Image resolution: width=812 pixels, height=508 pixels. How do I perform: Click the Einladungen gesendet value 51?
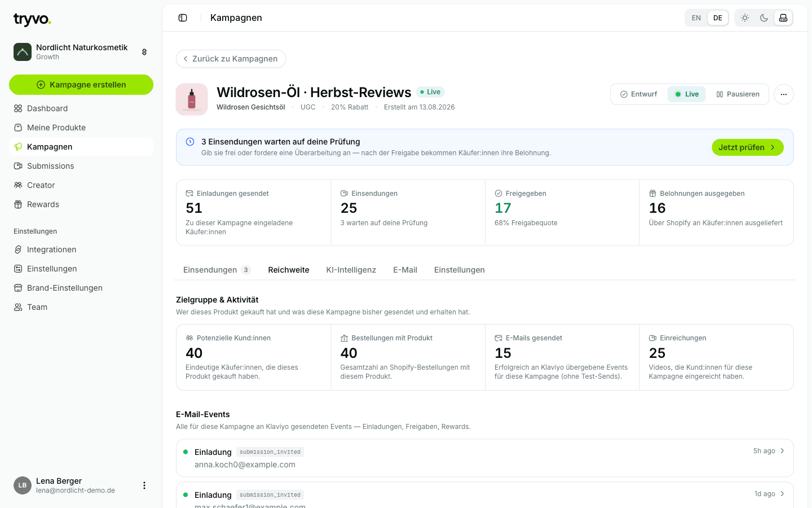point(194,208)
